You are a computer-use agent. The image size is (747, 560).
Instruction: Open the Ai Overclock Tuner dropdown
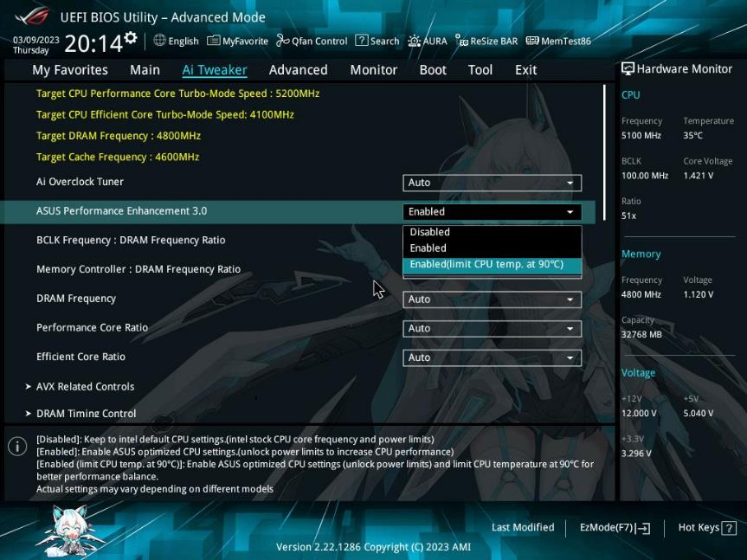coord(491,183)
